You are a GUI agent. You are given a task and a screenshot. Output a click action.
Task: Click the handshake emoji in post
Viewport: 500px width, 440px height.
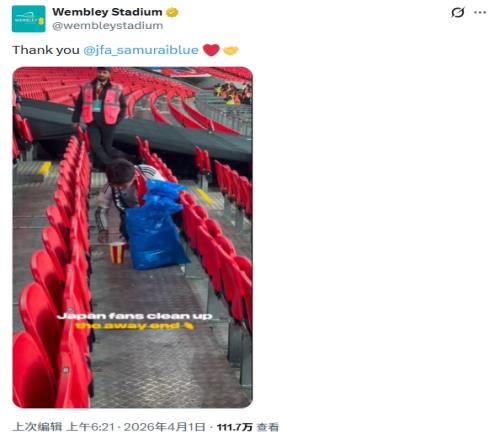coord(231,50)
